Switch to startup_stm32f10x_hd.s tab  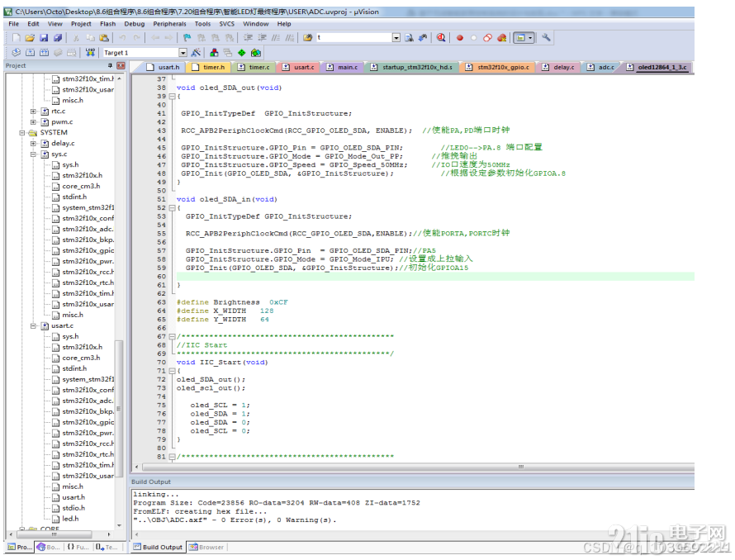(412, 68)
